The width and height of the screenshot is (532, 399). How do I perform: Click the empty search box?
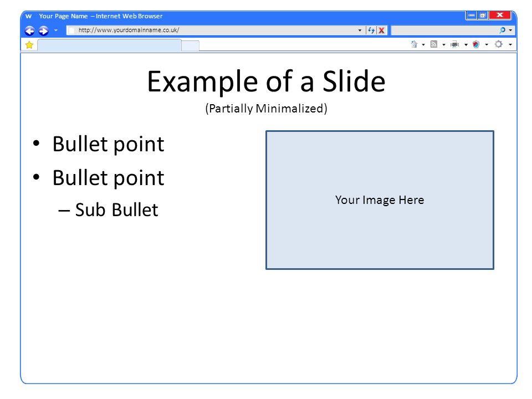click(x=444, y=30)
